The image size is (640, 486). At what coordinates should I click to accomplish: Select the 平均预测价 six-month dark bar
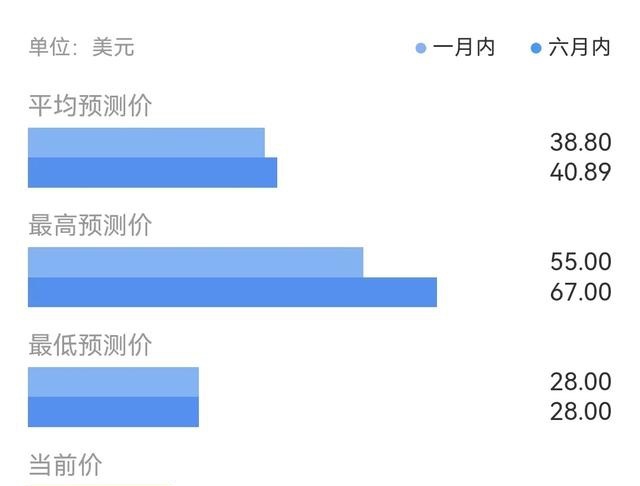click(x=153, y=173)
